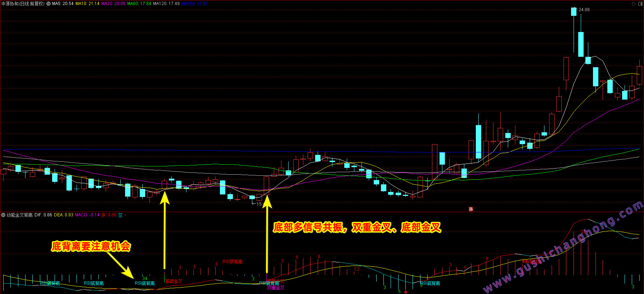Click the 双重金叉 signal label
644x294 pixels.
276,288
